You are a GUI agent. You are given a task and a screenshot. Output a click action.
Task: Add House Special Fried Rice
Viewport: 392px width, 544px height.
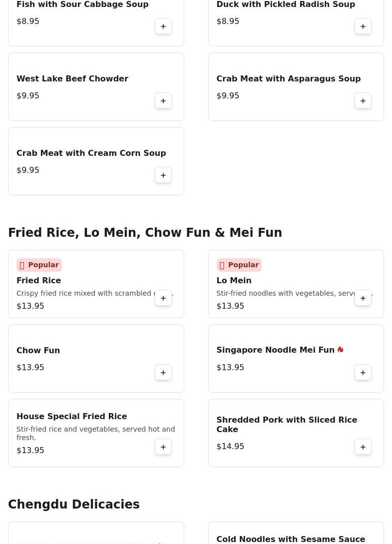[x=163, y=447]
